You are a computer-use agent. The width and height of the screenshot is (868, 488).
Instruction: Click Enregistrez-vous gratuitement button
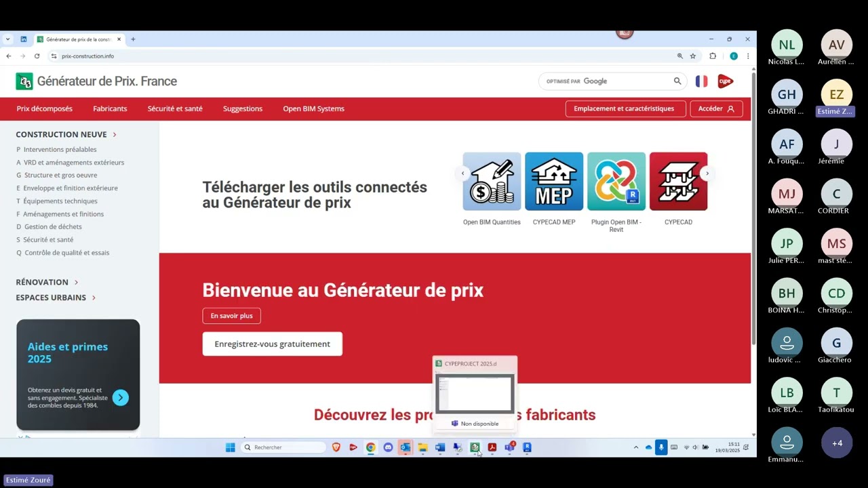click(272, 344)
